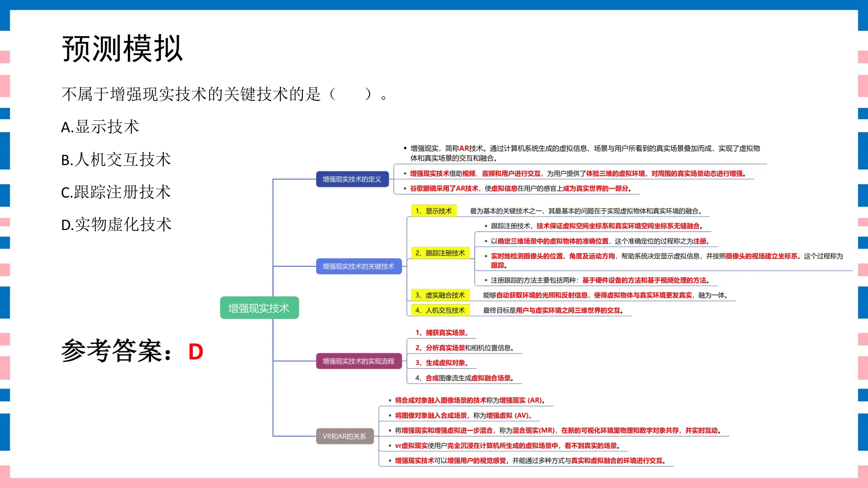Choose option D.实物虚化技术
Image resolution: width=868 pixels, height=488 pixels.
coord(116,225)
